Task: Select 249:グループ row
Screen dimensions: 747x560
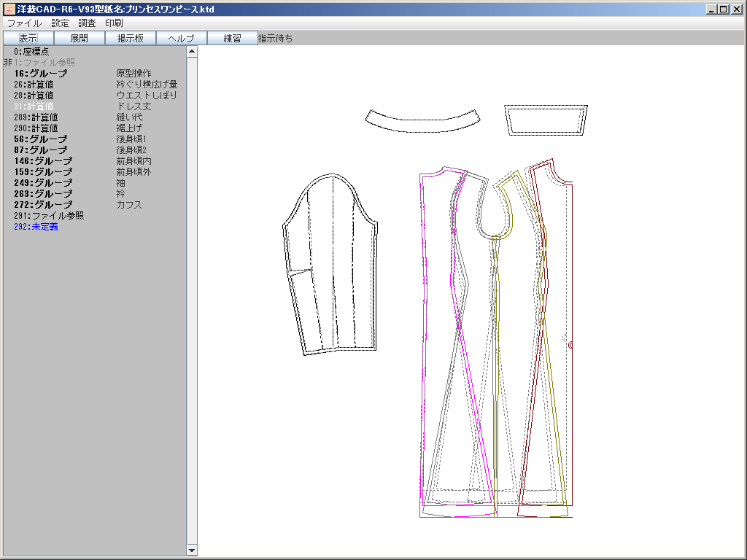Action: 95,183
